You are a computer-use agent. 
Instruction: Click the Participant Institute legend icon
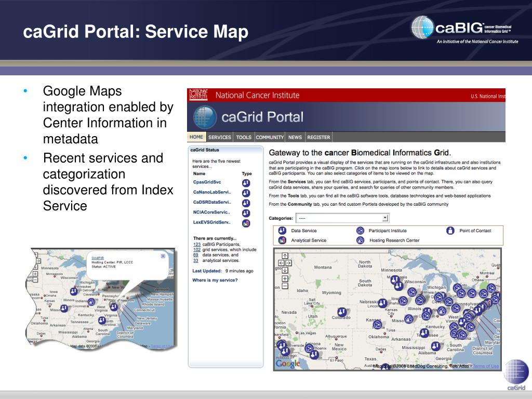click(361, 231)
